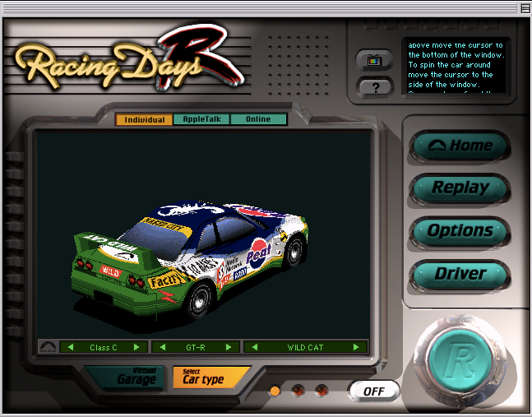Image resolution: width=532 pixels, height=417 pixels.
Task: Open help with the question mark button
Action: [x=375, y=87]
